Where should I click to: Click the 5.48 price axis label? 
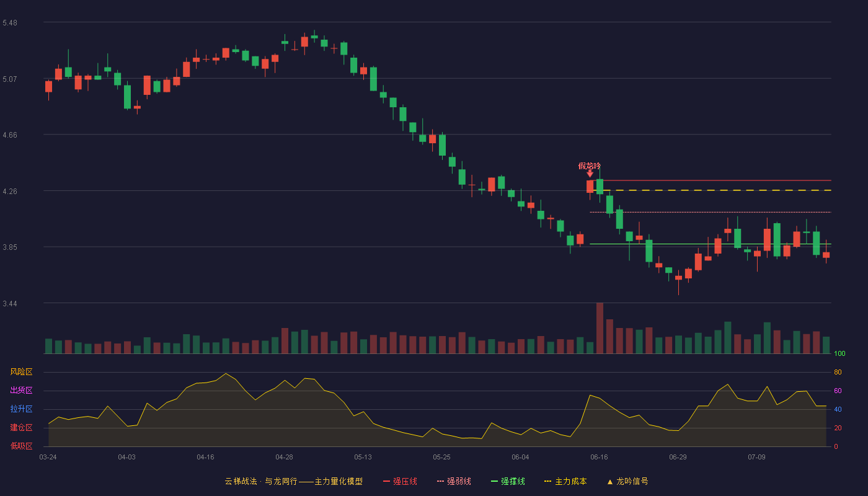pos(10,23)
